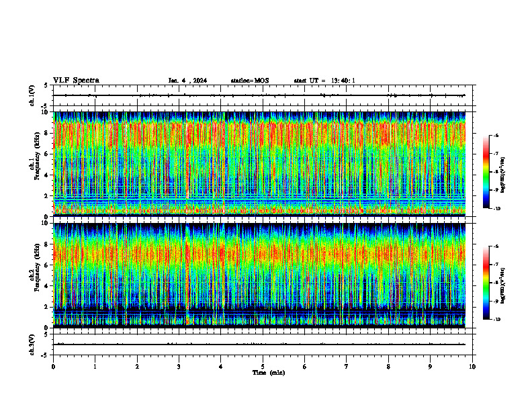
Task: Click the time axis tick label '0'
Action: 53,367
